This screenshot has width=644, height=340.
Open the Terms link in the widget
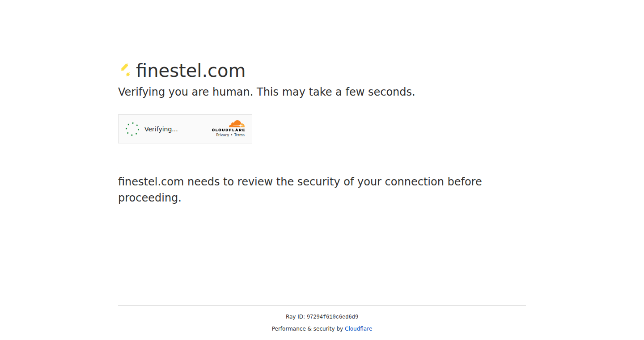(x=239, y=135)
